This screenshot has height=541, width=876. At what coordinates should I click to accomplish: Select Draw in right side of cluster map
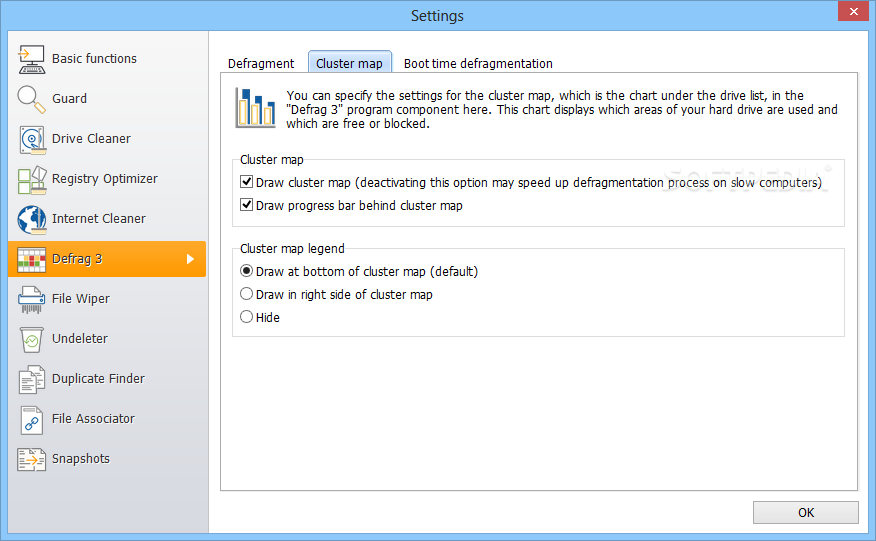247,295
